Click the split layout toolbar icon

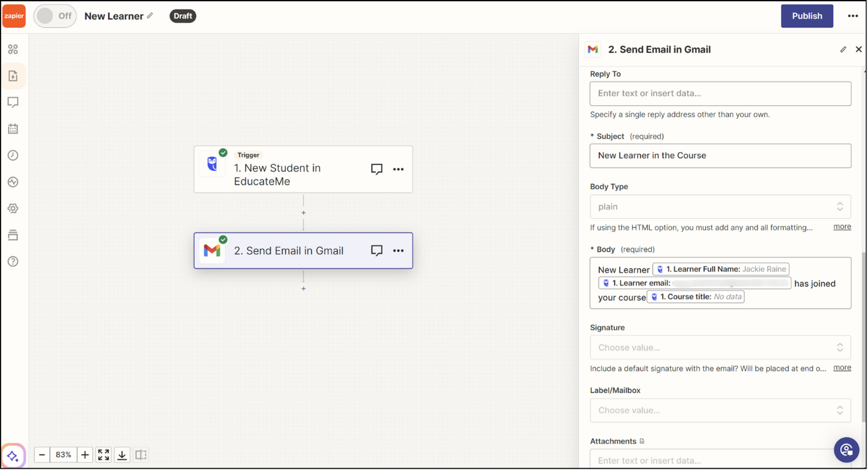pos(141,455)
